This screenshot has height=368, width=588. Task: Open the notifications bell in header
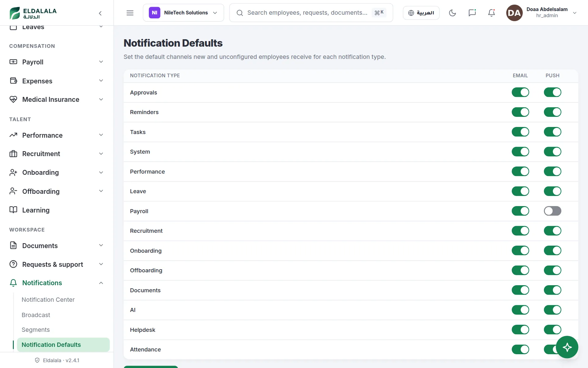pyautogui.click(x=492, y=13)
